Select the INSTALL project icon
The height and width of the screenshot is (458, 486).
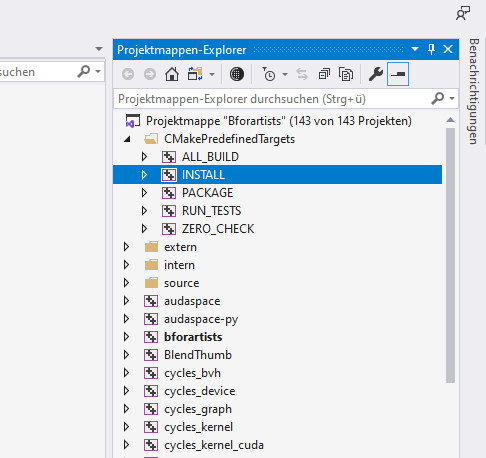click(x=169, y=175)
